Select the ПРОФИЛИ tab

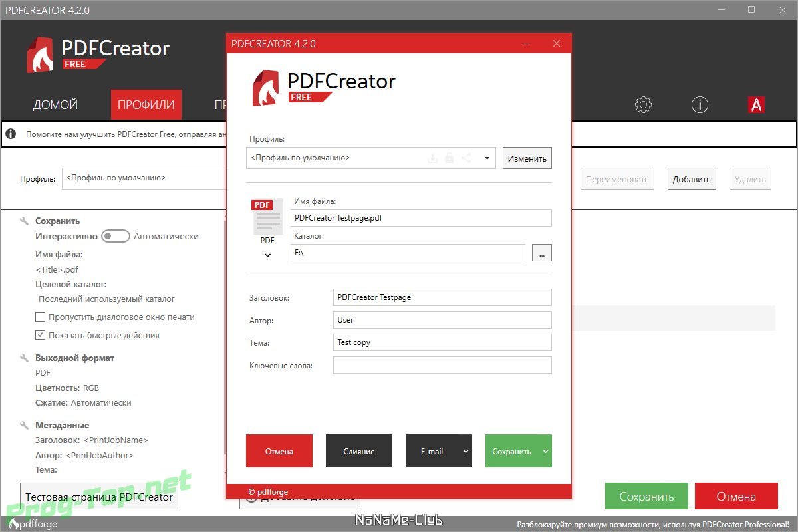click(146, 105)
